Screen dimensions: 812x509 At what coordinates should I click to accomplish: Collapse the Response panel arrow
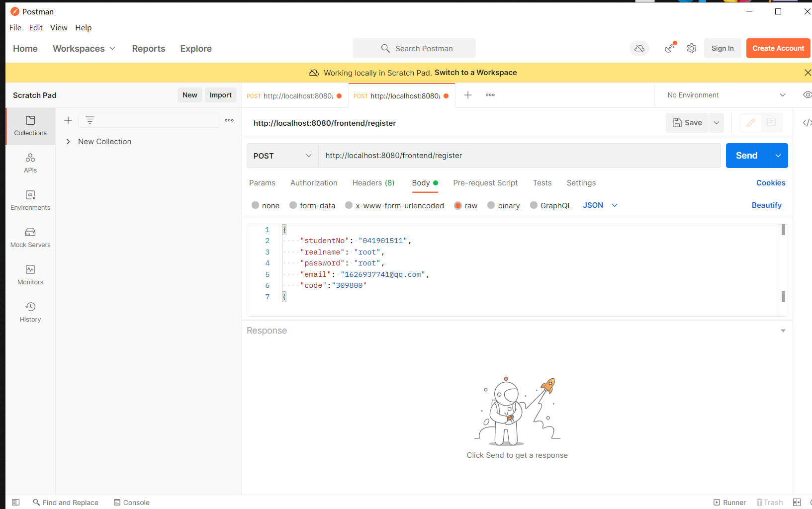(x=783, y=331)
